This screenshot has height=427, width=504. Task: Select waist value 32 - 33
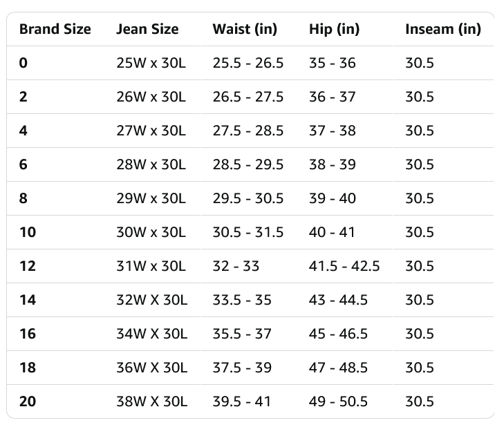236,266
